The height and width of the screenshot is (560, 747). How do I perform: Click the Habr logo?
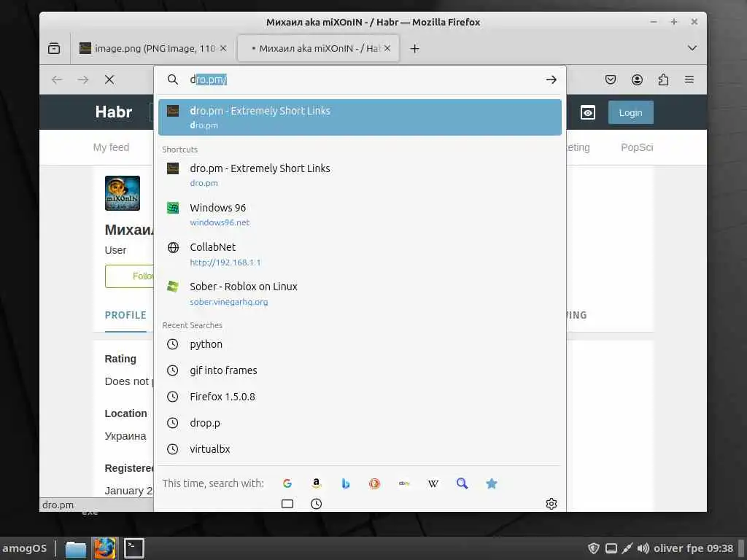[x=113, y=112]
